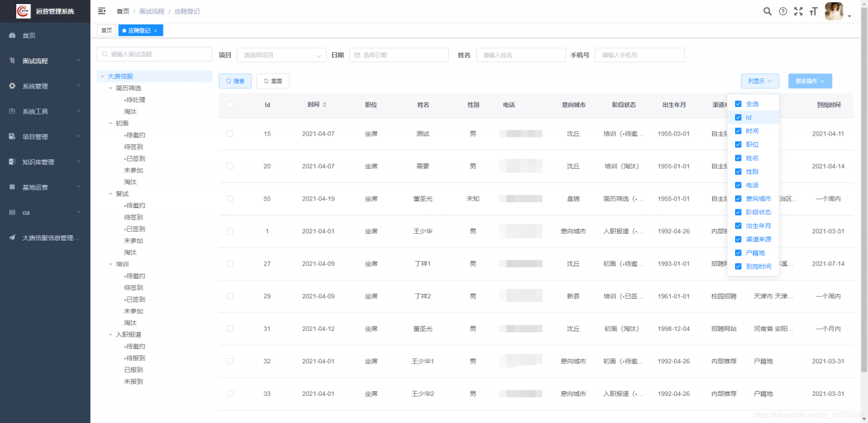Select 待处理 under 简历筛选
Image resolution: width=868 pixels, height=423 pixels.
[135, 100]
